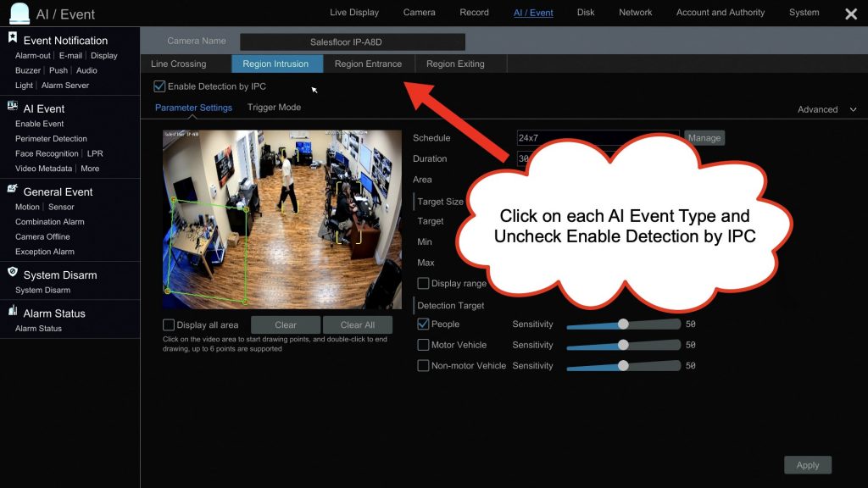Click the System Disarm shield icon
Image resolution: width=868 pixels, height=488 pixels.
point(13,273)
